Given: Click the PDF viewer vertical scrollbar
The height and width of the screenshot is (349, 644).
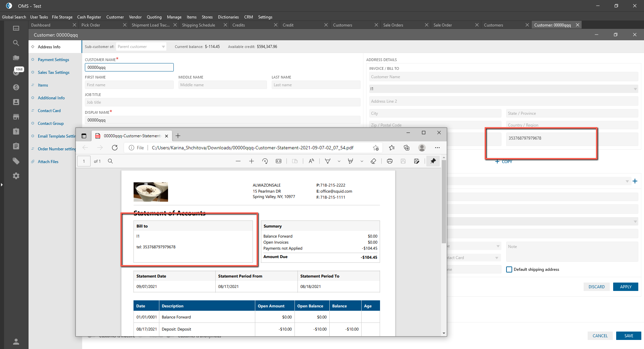Looking at the screenshot, I should tap(444, 201).
